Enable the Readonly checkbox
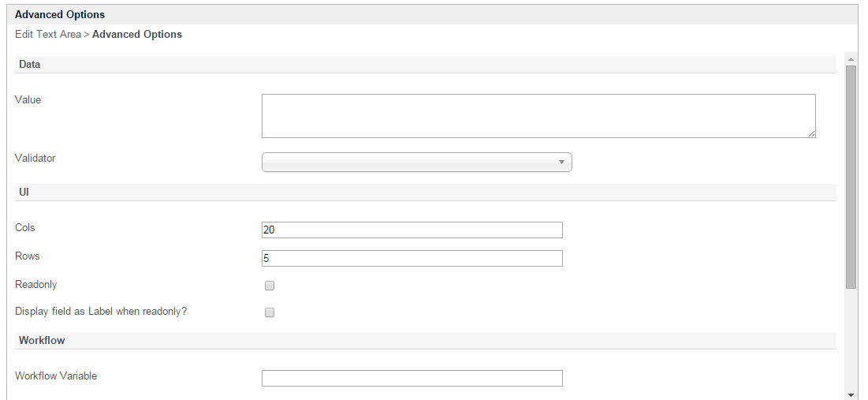This screenshot has width=868, height=400. pyautogui.click(x=270, y=286)
